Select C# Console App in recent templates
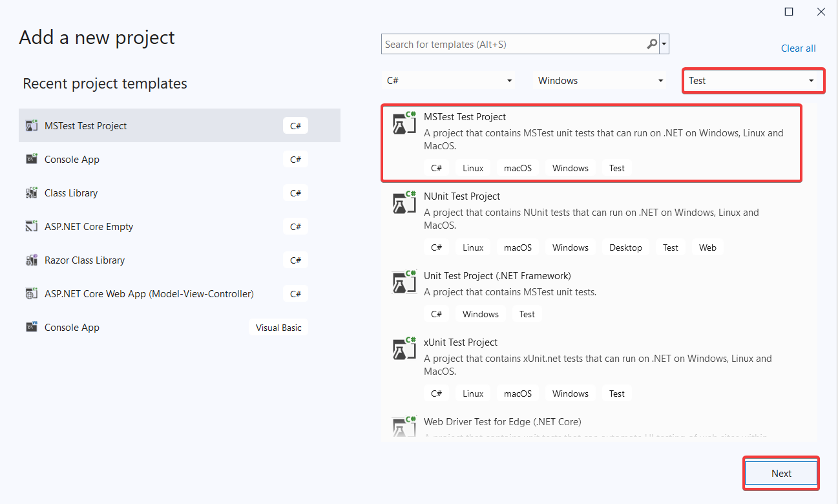838x504 pixels. [180, 160]
